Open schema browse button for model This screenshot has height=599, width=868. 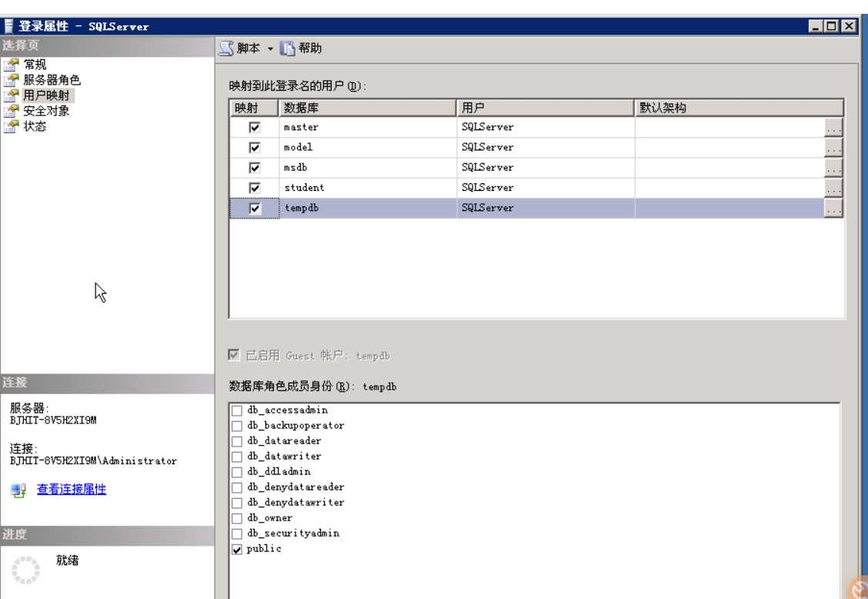coord(833,148)
